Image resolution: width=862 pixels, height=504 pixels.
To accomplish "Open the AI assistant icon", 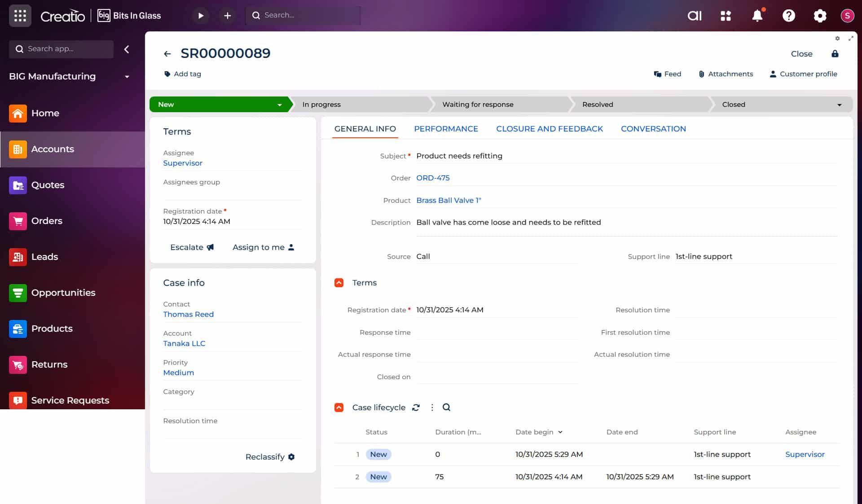I will pyautogui.click(x=694, y=16).
